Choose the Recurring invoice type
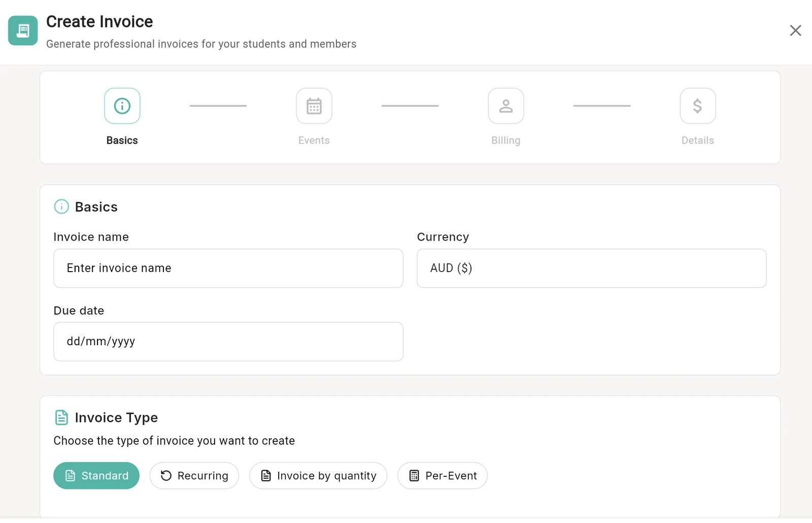The height and width of the screenshot is (523, 812). pos(194,476)
